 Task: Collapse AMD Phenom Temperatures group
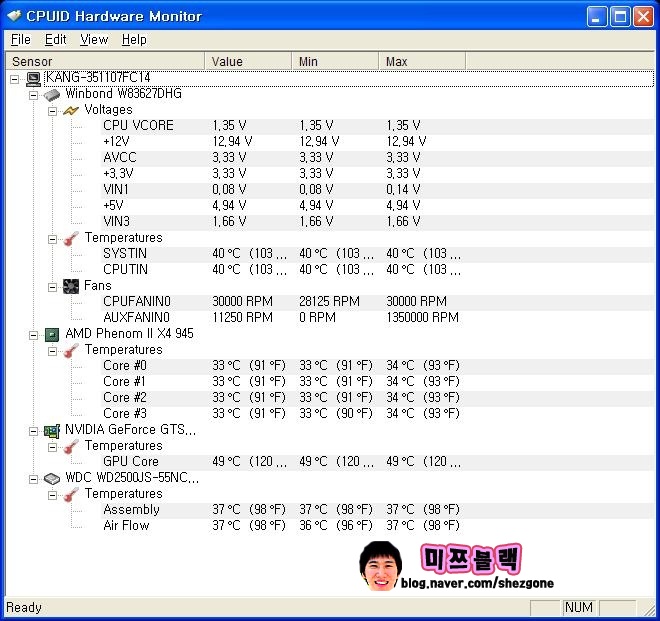pyautogui.click(x=52, y=351)
